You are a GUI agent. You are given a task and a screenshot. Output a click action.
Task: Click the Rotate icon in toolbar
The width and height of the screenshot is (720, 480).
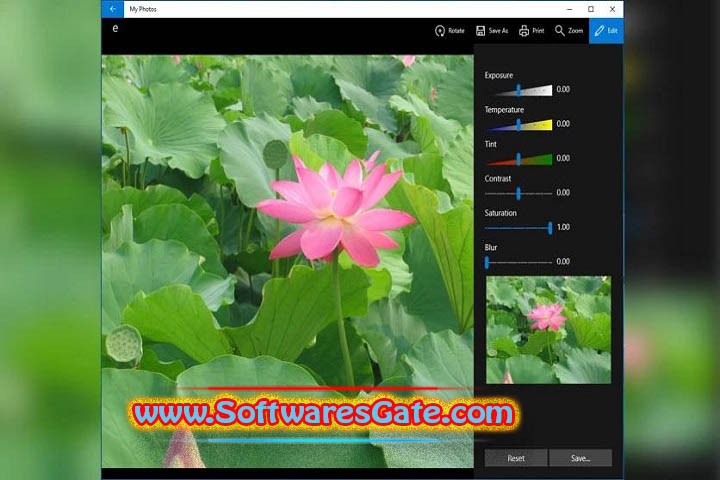440,31
